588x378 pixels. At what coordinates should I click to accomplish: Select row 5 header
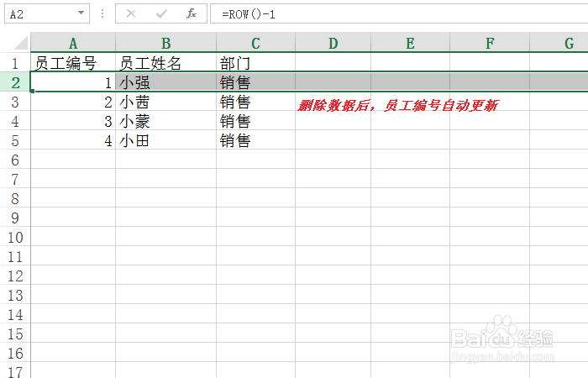[x=15, y=141]
